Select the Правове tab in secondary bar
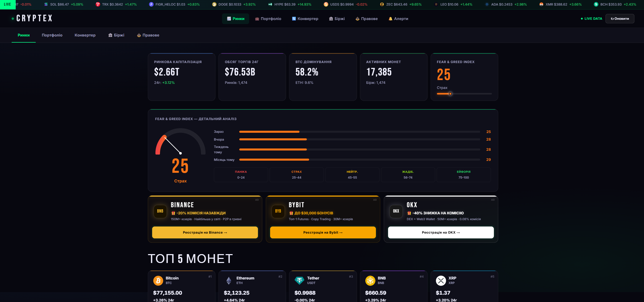 (148, 35)
